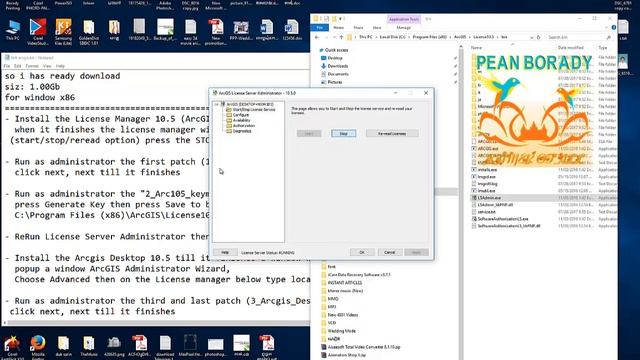Click Local Disk (C:) in the breadcrumb path

pos(393,37)
